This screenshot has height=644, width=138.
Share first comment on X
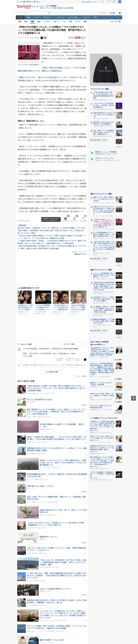(85, 359)
